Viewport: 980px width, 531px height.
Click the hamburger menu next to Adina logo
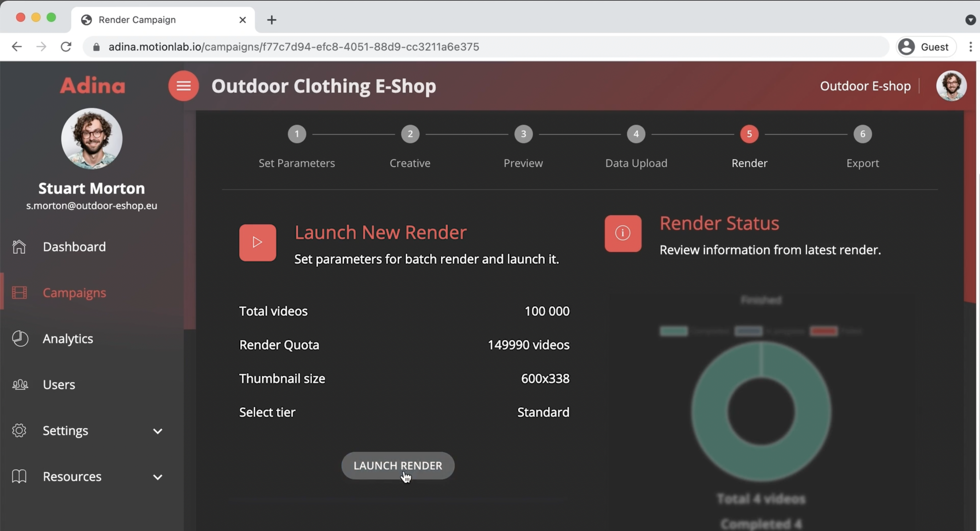184,86
